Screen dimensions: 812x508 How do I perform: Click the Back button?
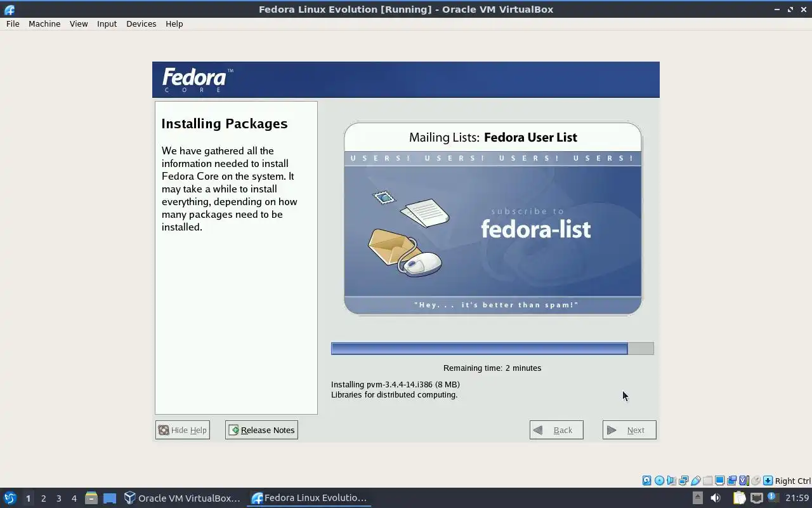(x=556, y=430)
